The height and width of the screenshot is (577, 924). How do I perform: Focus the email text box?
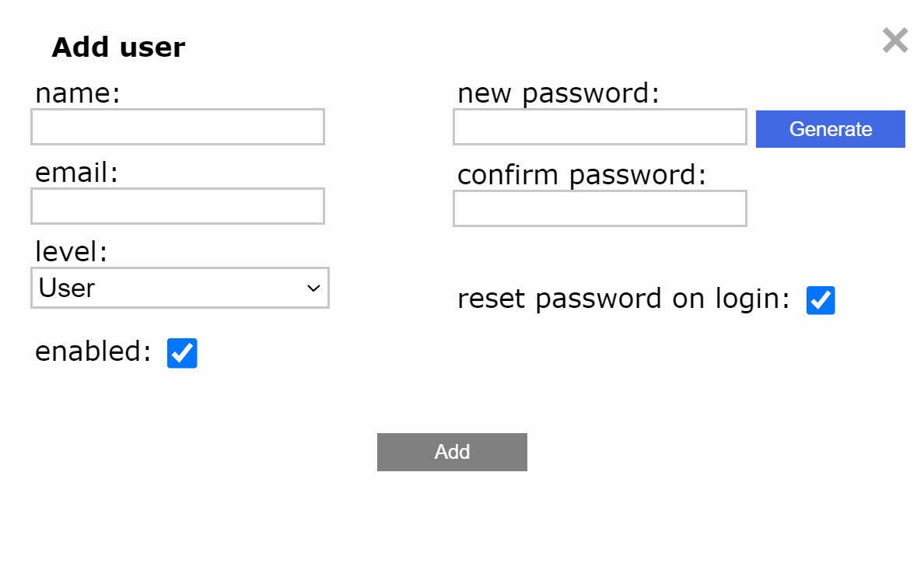tap(177, 206)
